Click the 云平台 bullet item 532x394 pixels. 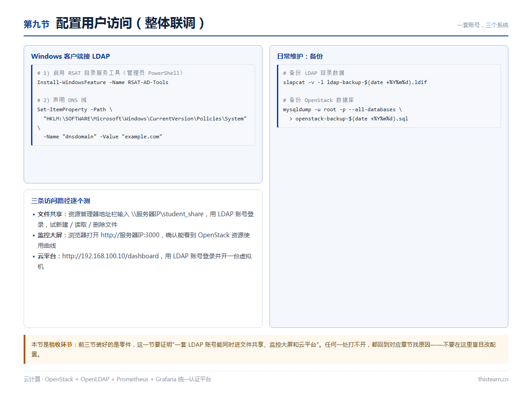145,261
